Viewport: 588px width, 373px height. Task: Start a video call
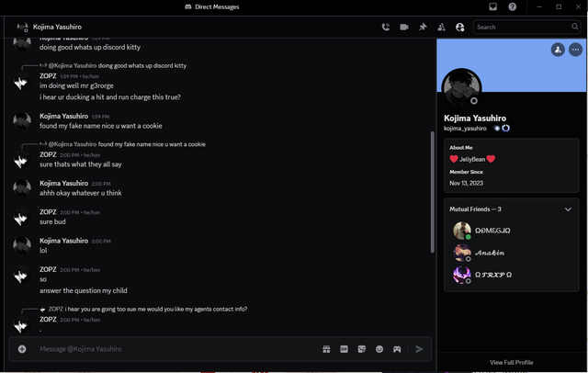pyautogui.click(x=404, y=27)
